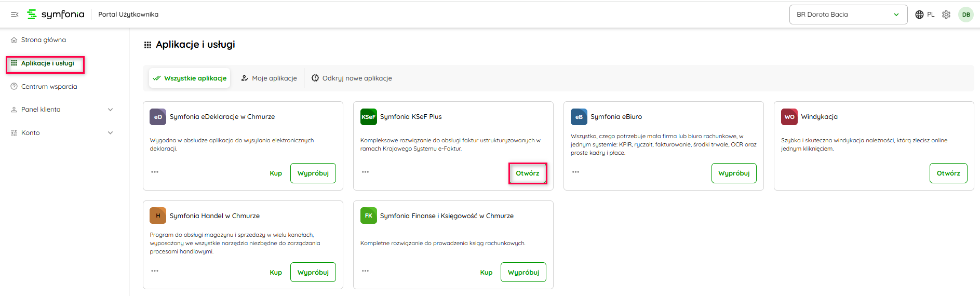Collapse the sidebar with the hamburger icon
The height and width of the screenshot is (296, 980).
15,15
